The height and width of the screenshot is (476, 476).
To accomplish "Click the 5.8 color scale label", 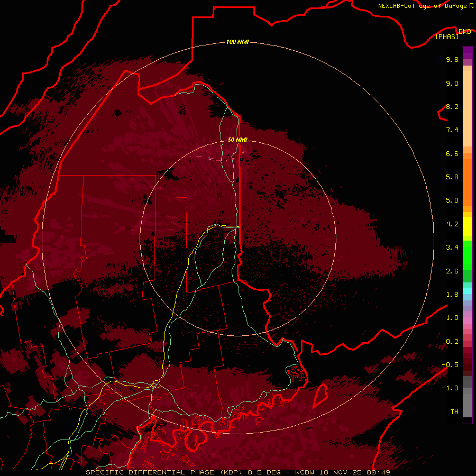I will (x=452, y=177).
